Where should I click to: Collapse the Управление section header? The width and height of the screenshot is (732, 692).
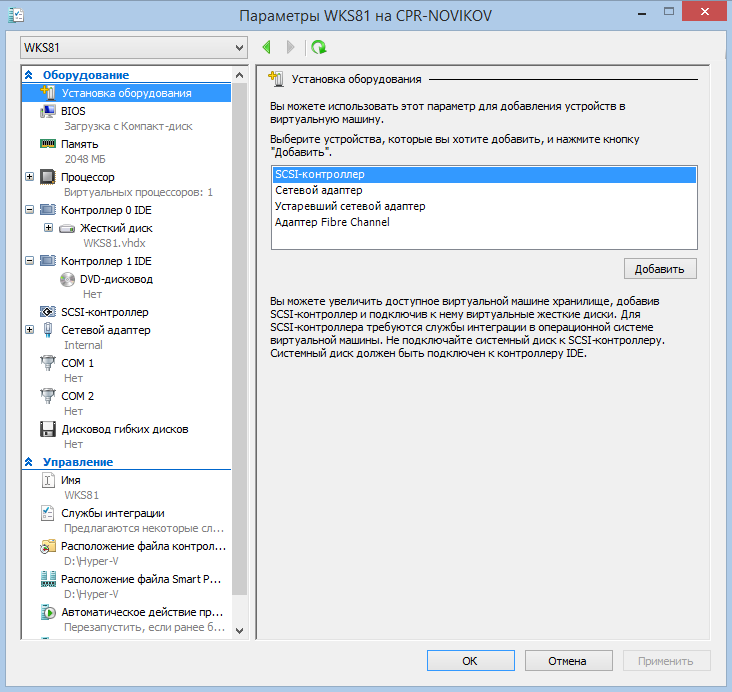29,462
